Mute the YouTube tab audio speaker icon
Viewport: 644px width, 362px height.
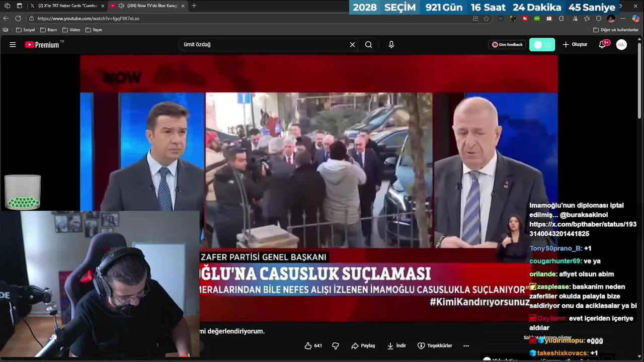tap(121, 6)
